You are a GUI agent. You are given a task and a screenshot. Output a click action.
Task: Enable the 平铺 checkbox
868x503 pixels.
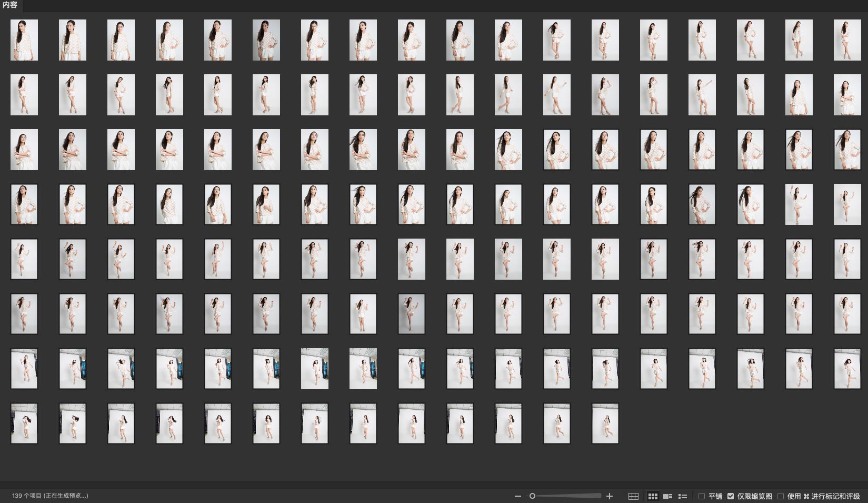pos(702,496)
